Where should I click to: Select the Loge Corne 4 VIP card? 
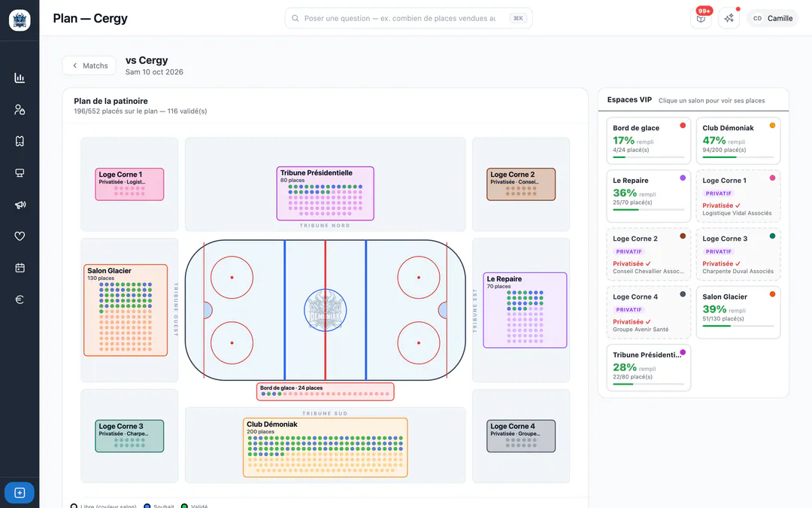coord(648,312)
